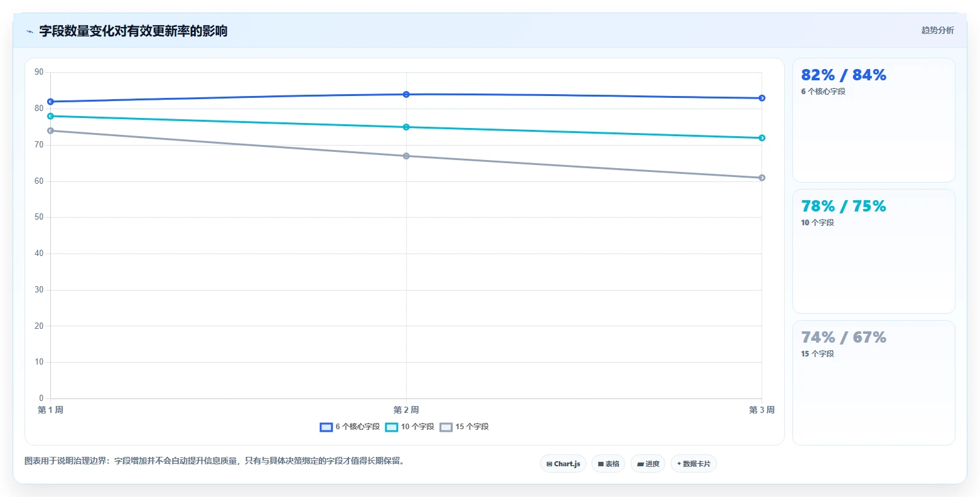The image size is (980, 497).
Task: Toggle the 15 个字段 legend item
Action: click(464, 427)
